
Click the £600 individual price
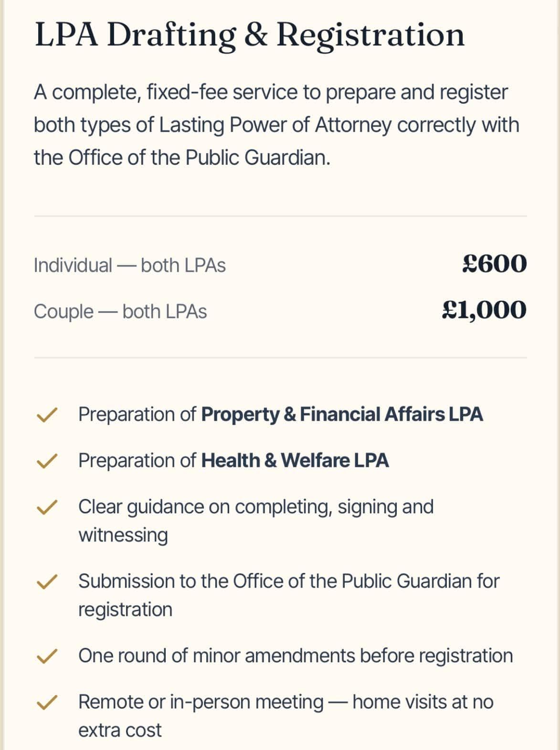pos(495,264)
